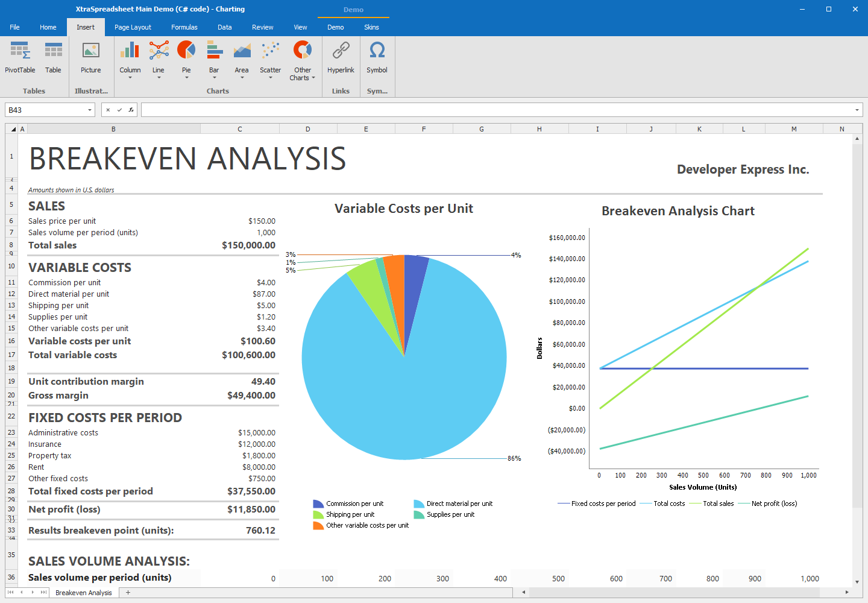
Task: Select the Breakeven Analysis sheet tab
Action: point(83,593)
